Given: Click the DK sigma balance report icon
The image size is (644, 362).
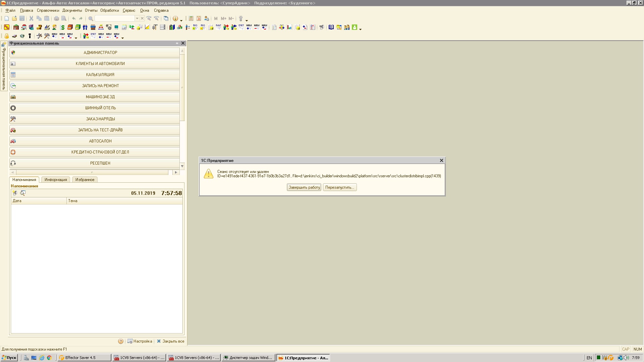Looking at the screenshot, I should [312, 27].
